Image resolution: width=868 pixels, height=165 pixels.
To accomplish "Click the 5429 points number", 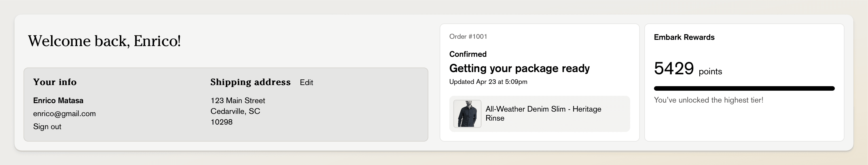I will coord(674,69).
